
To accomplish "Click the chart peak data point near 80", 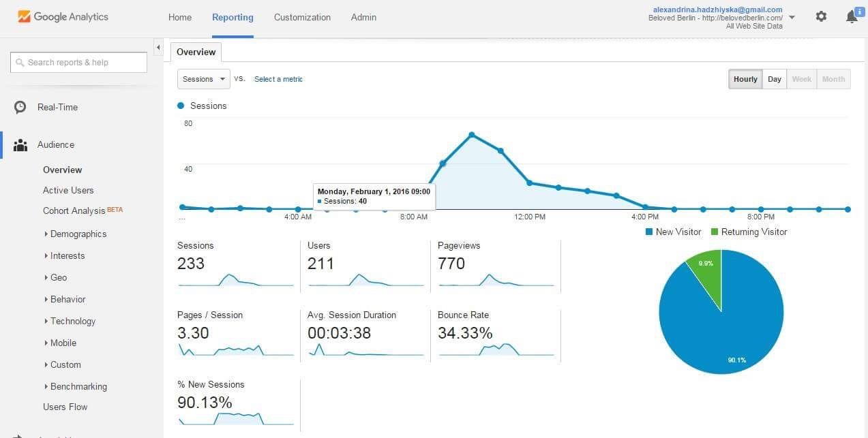I will (x=472, y=135).
